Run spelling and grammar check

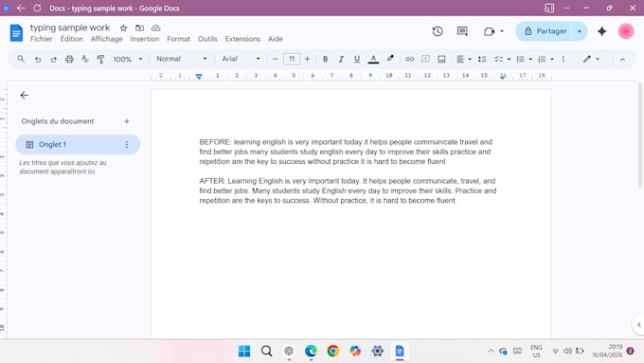[x=85, y=59]
